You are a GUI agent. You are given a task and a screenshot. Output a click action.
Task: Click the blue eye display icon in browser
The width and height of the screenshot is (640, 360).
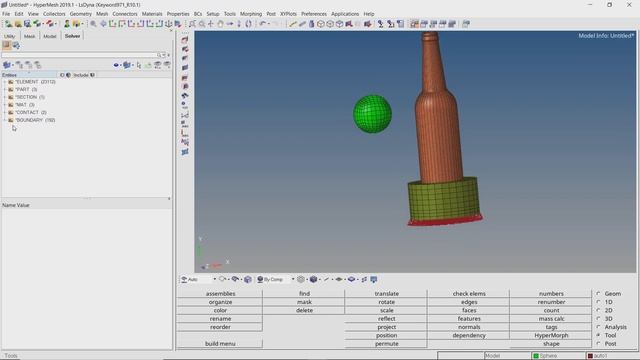pos(116,65)
